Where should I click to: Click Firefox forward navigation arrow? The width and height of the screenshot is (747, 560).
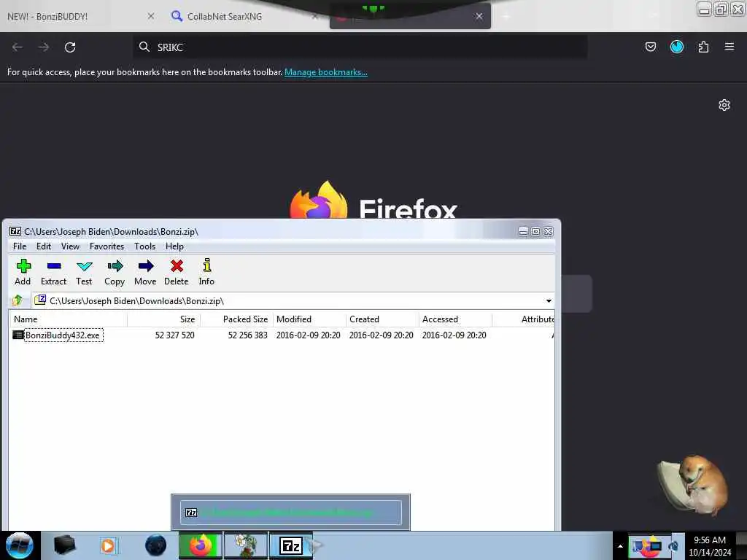tap(44, 47)
